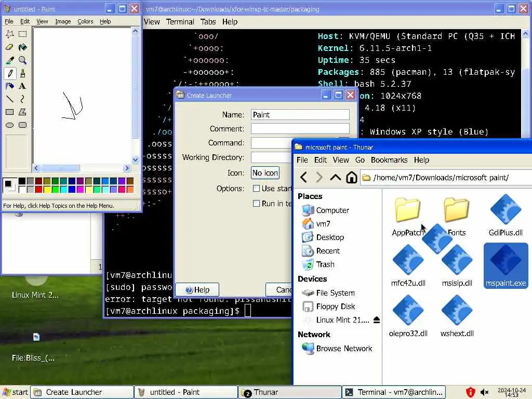The height and width of the screenshot is (399, 532).
Task: Select the Line tool in Paint
Action: pos(10,99)
